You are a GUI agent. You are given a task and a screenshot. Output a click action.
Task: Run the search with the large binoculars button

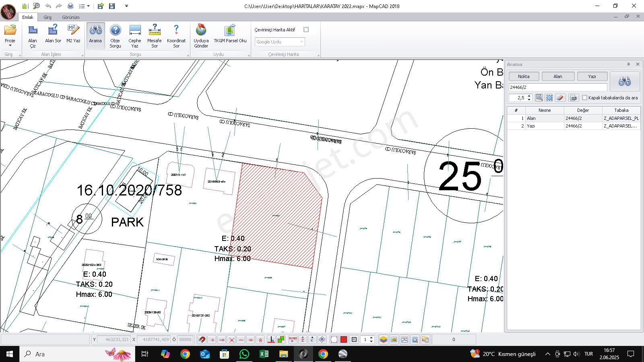(x=625, y=82)
